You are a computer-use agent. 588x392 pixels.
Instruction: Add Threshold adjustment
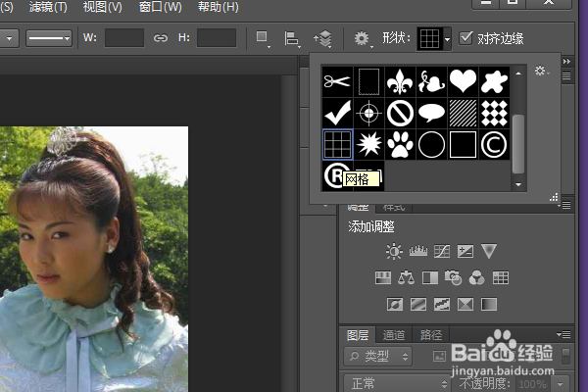442,304
